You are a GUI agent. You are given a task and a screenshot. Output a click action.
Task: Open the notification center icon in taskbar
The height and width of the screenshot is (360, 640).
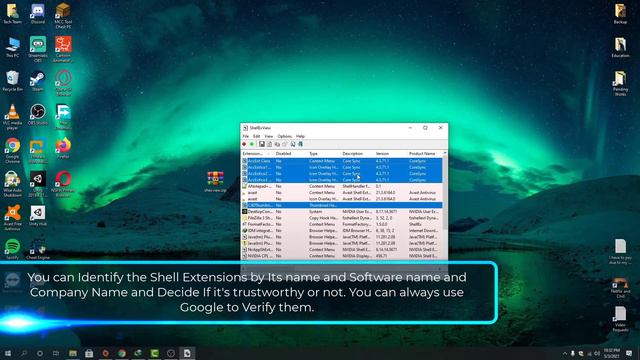point(629,353)
